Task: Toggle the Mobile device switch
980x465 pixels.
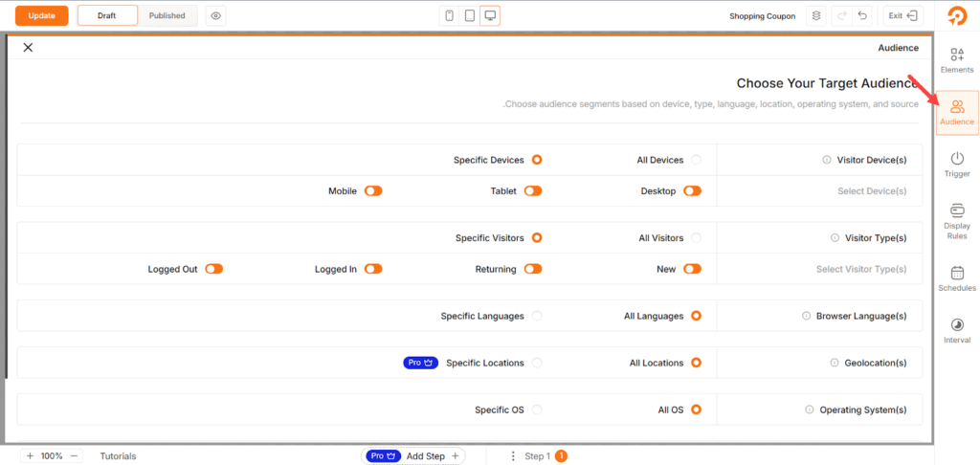Action: tap(373, 191)
